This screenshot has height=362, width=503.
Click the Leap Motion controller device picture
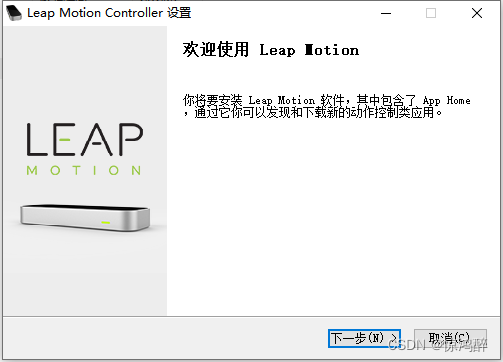(85, 218)
